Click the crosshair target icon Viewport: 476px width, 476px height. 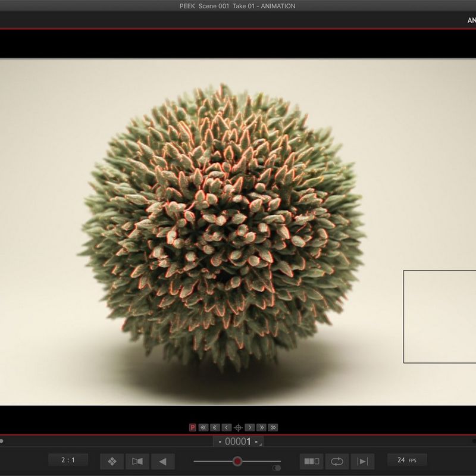238,427
